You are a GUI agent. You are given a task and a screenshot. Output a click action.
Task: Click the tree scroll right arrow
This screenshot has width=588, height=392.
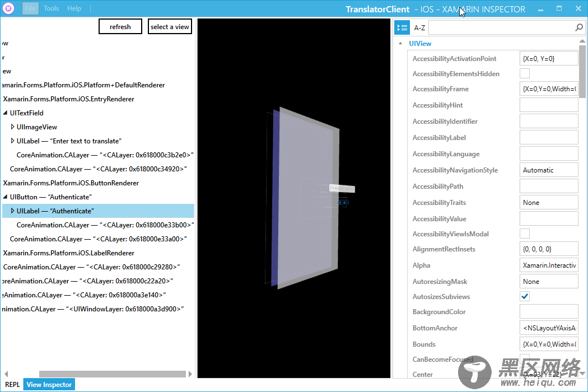pyautogui.click(x=190, y=374)
